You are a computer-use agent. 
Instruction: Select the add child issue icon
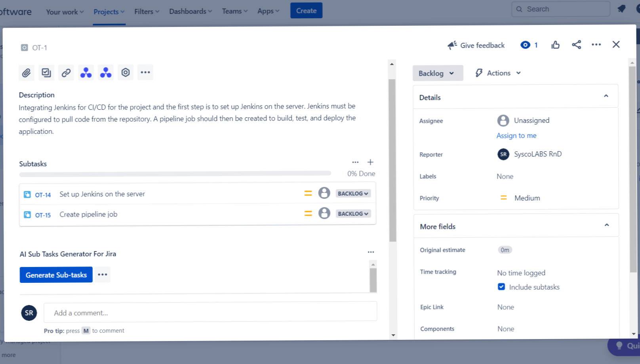[x=46, y=72]
